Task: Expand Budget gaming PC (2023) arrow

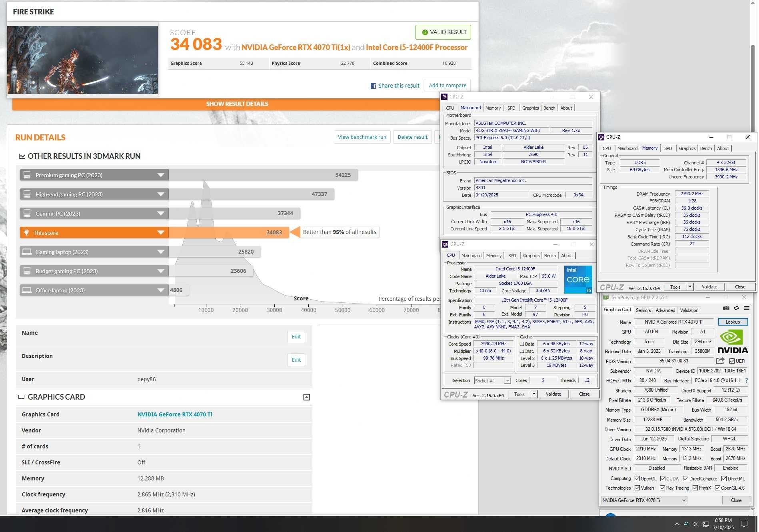Action: click(161, 271)
